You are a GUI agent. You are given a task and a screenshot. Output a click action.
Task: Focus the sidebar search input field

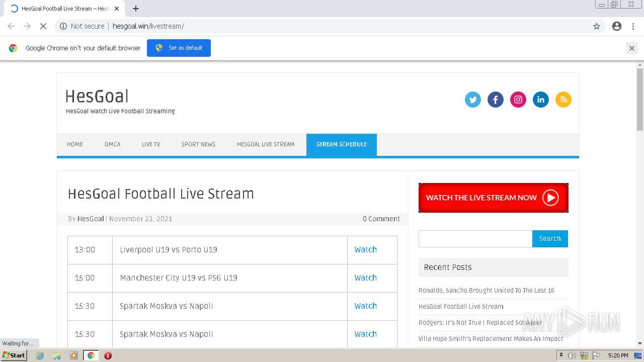pos(475,239)
